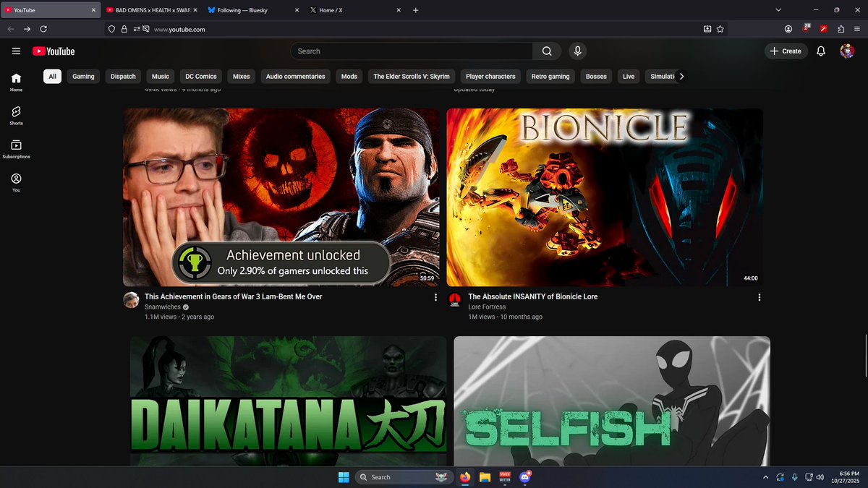Go forward in browser history
868x488 pixels.
pyautogui.click(x=27, y=29)
